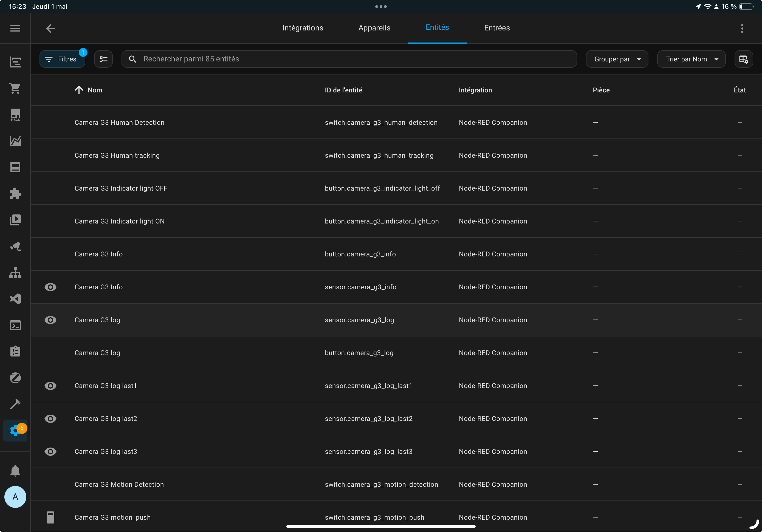The height and width of the screenshot is (532, 762).
Task: Open the puzzle piece sidebar icon
Action: 15,194
